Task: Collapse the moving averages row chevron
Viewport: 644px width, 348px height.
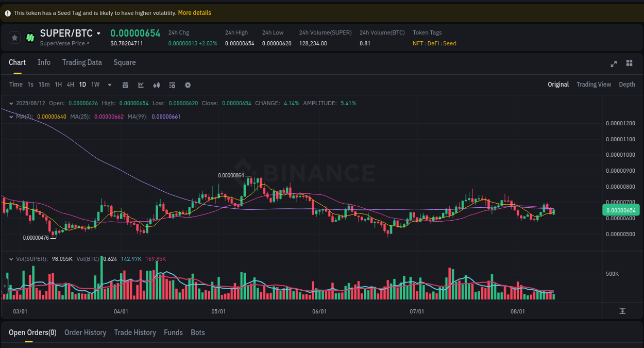Action: tap(11, 117)
